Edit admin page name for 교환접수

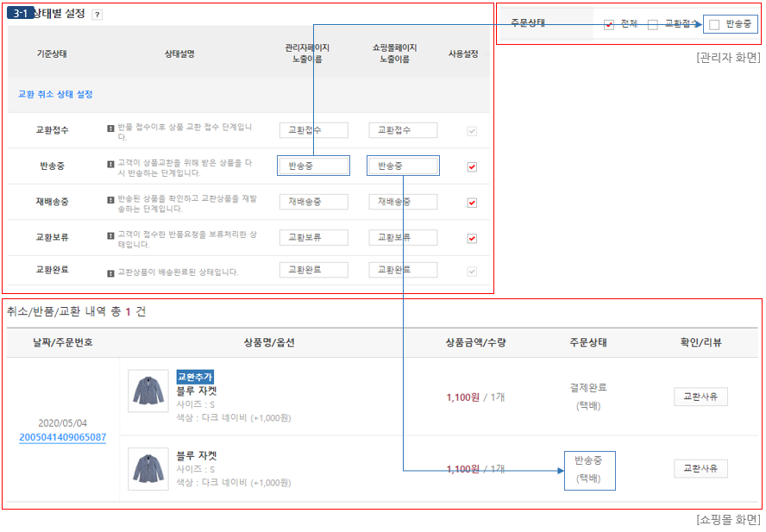pyautogui.click(x=314, y=130)
